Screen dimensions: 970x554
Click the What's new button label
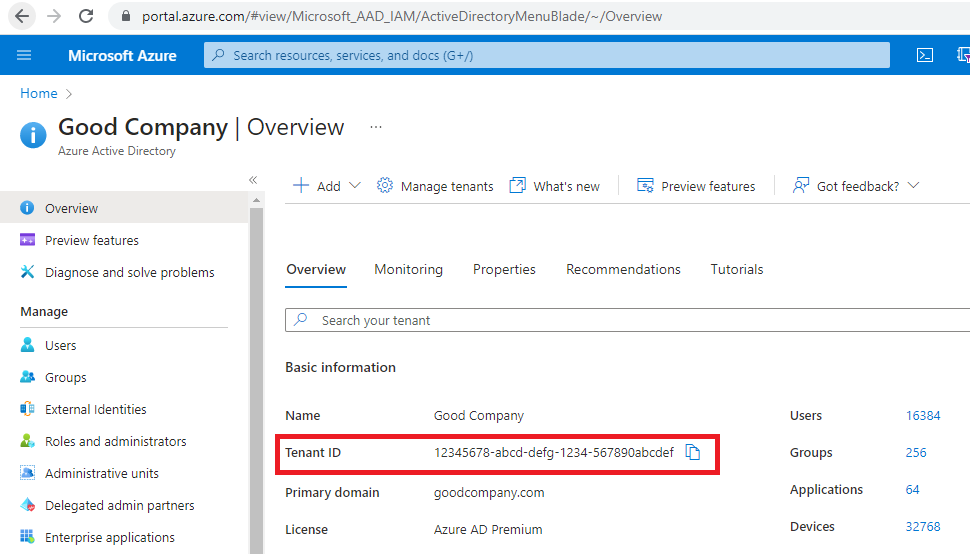coord(567,186)
